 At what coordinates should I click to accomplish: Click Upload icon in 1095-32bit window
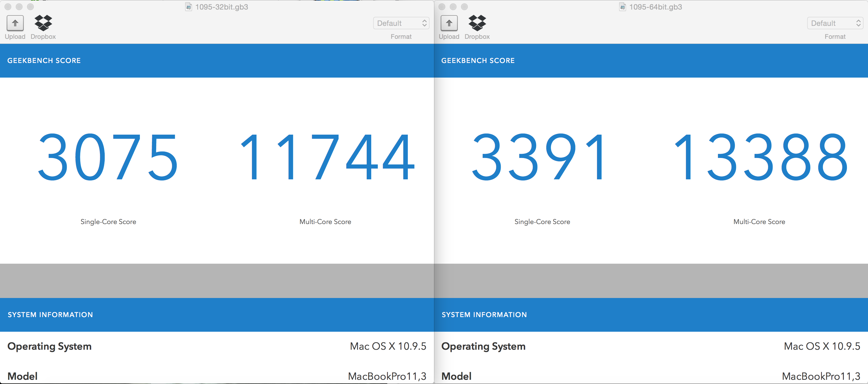click(x=15, y=23)
